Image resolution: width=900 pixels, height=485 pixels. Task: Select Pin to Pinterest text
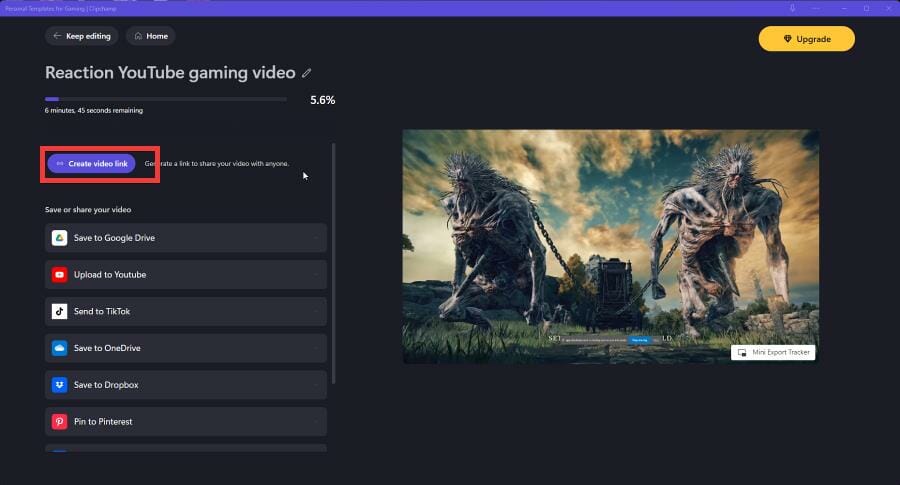tap(103, 421)
